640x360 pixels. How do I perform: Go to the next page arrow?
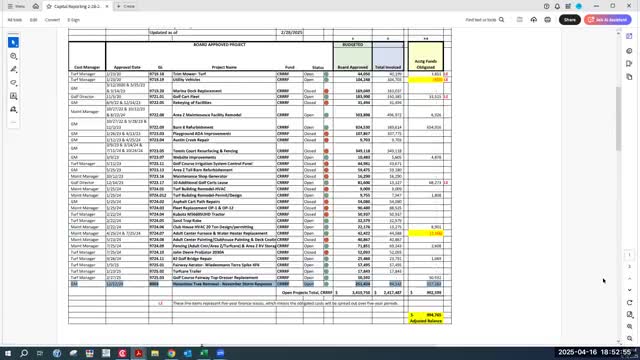[x=629, y=290]
